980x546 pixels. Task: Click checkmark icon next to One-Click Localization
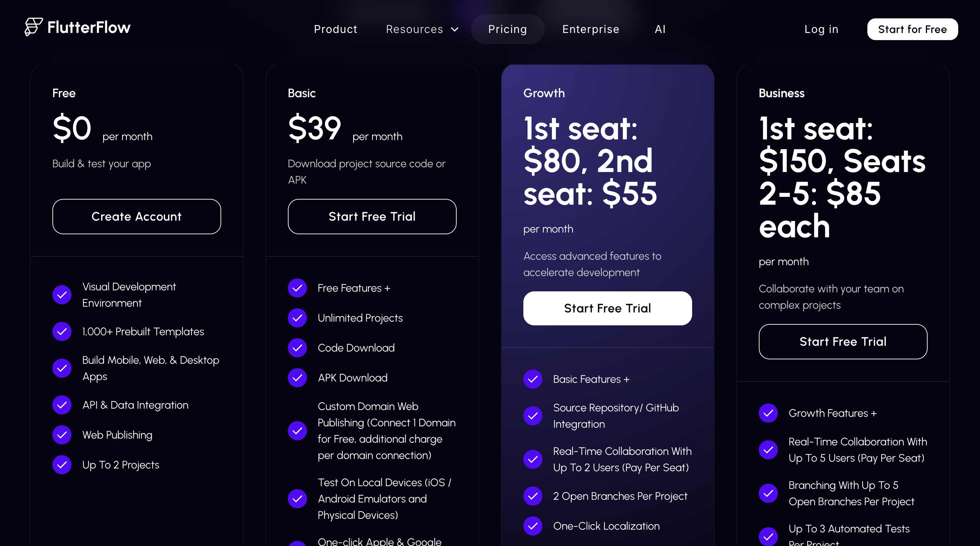(533, 526)
